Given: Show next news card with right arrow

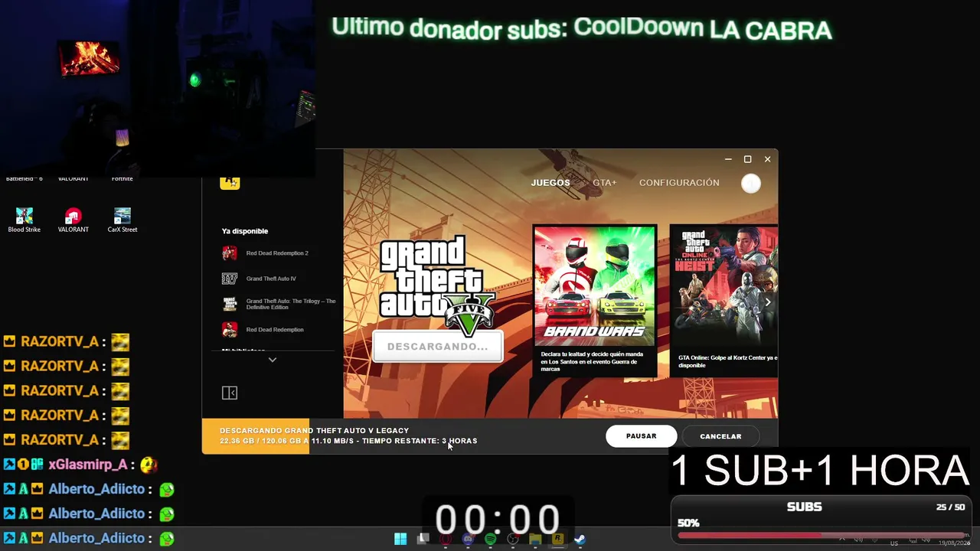Looking at the screenshot, I should [767, 302].
